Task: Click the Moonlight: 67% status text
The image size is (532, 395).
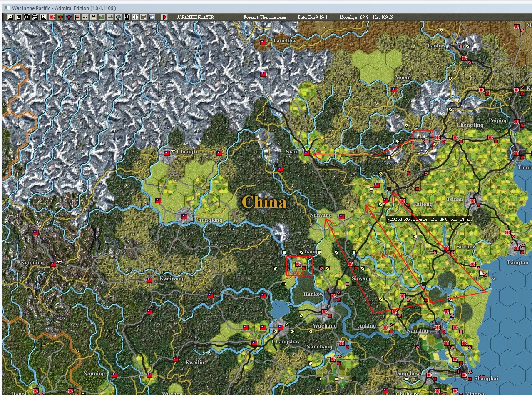Action: click(354, 17)
